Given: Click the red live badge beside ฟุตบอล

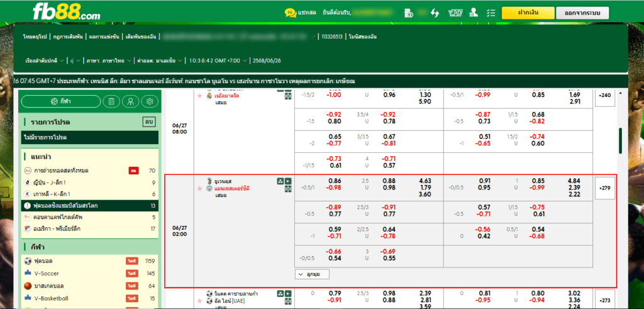Looking at the screenshot, I should click(132, 261).
